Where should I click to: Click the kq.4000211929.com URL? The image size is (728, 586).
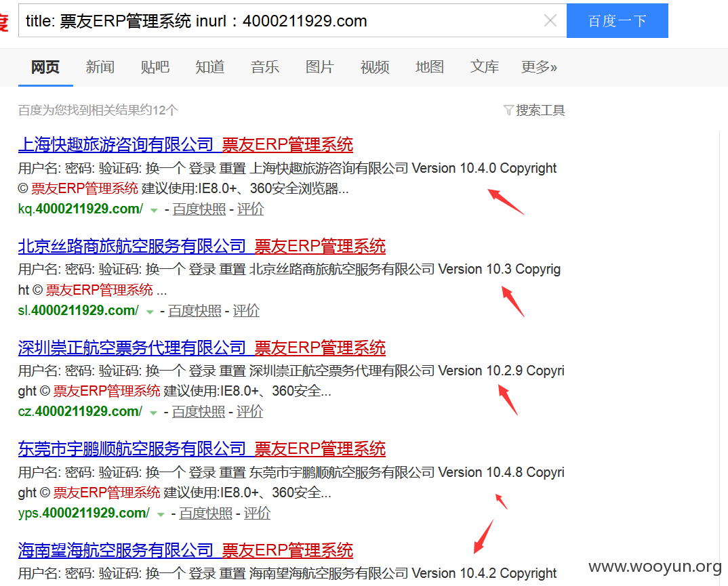coord(81,209)
